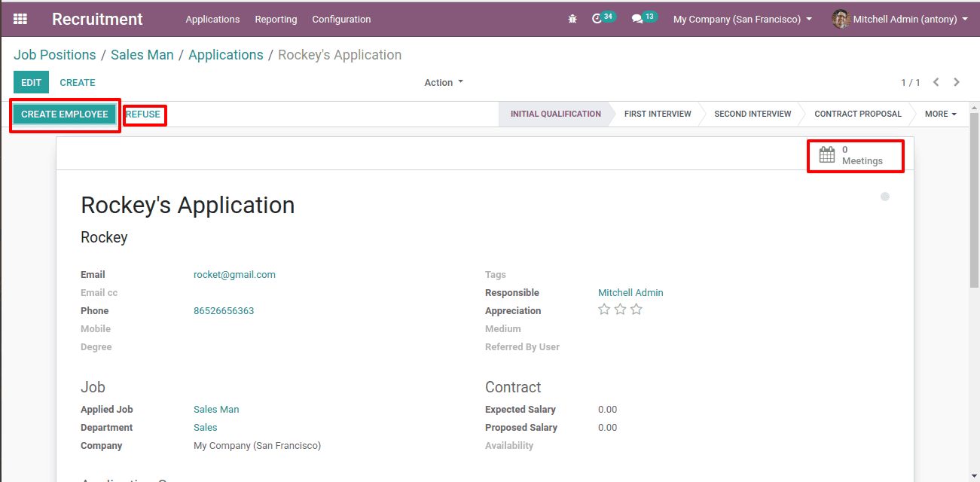Click company My Company (San Francisco) value
Image resolution: width=980 pixels, height=482 pixels.
tap(257, 446)
